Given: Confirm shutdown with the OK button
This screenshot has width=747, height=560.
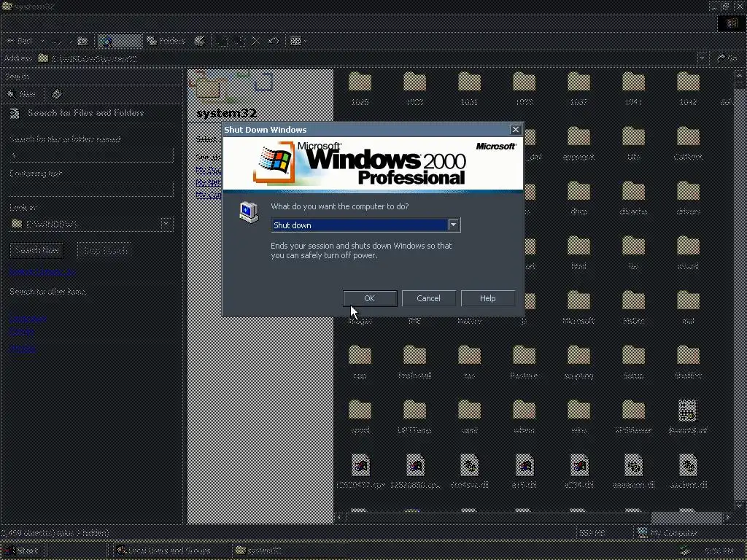Looking at the screenshot, I should coord(370,298).
